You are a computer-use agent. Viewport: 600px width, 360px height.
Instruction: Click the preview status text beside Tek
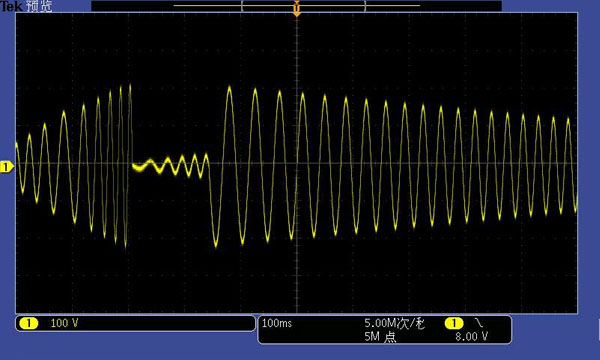click(x=39, y=6)
